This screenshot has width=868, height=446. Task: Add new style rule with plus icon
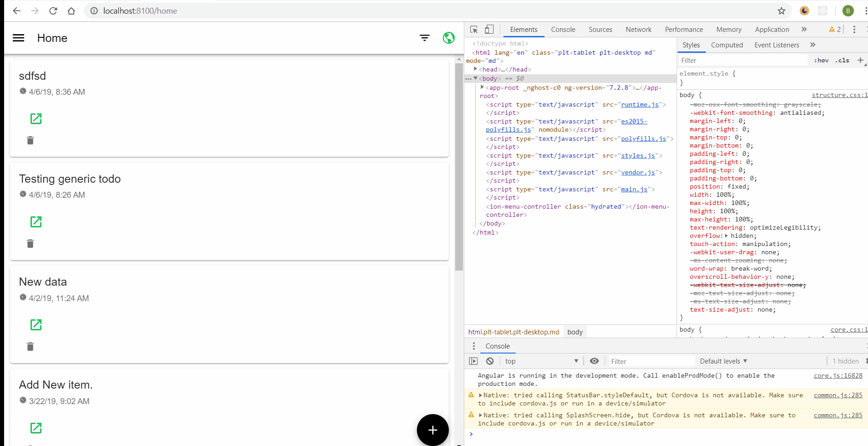tap(860, 60)
